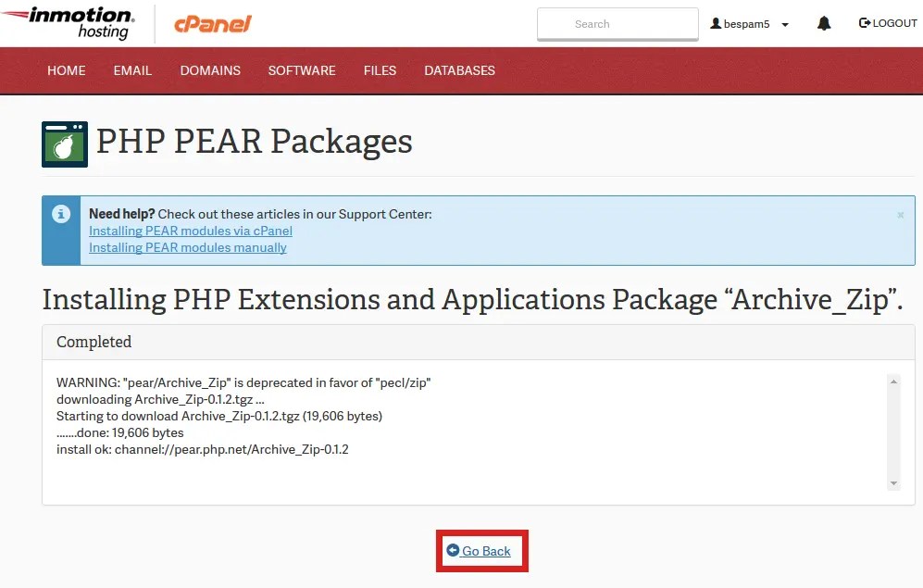
Task: Dismiss the Need help notice with the x
Action: coord(899,214)
